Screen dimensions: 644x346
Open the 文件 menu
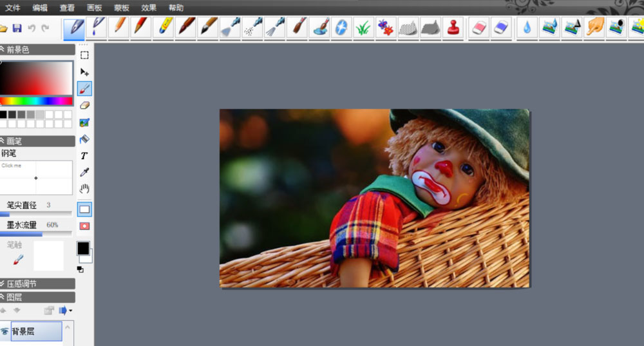tap(12, 8)
